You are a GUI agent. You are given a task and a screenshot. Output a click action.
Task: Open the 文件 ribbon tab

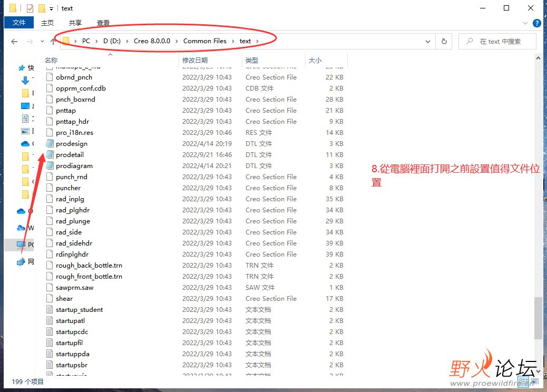(x=19, y=23)
